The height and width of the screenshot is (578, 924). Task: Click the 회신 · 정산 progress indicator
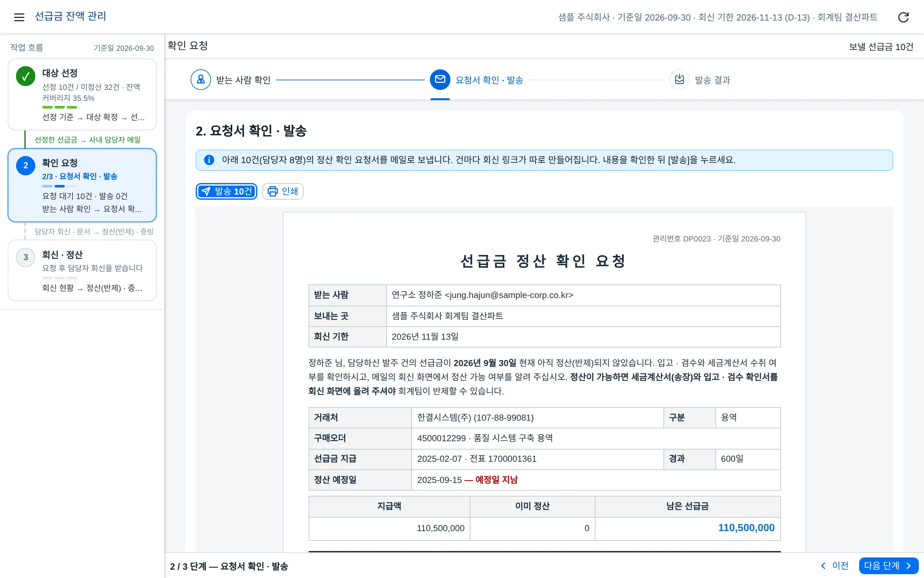pos(60,278)
